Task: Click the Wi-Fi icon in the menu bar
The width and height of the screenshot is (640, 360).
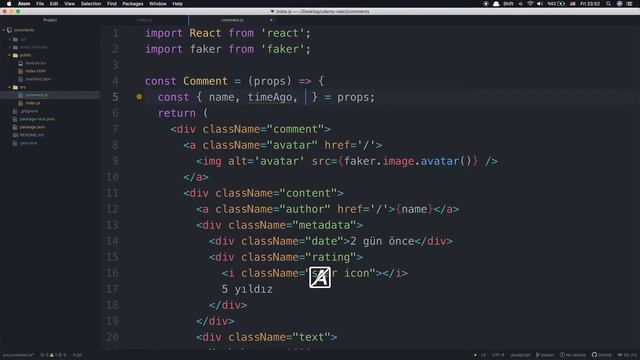Action: (x=530, y=4)
